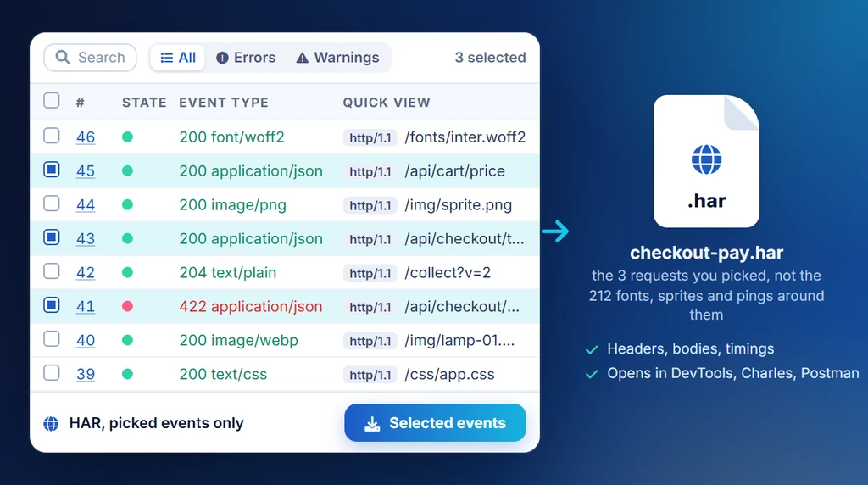Viewport: 868px width, 485px height.
Task: Switch to the Errors filter tab
Action: click(246, 58)
